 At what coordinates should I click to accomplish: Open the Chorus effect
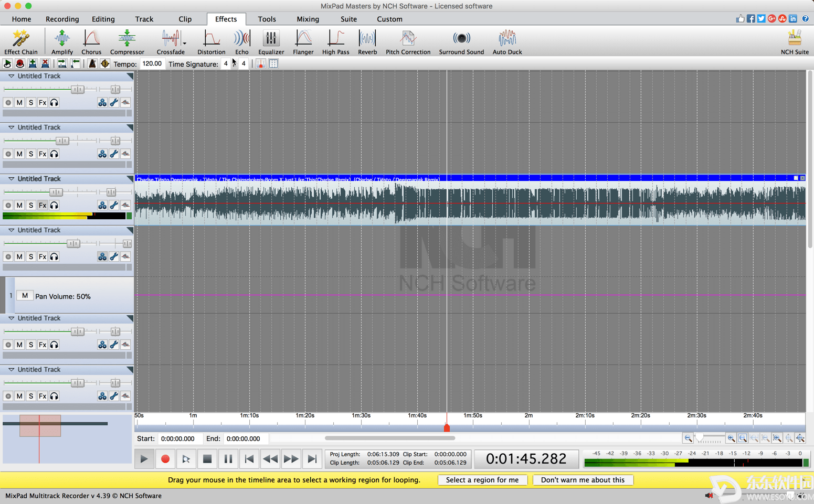91,42
